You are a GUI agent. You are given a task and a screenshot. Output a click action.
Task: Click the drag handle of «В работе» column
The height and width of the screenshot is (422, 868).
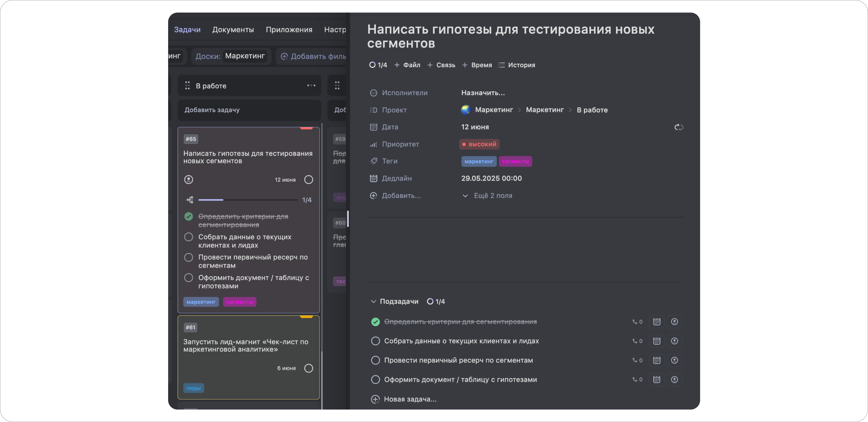point(187,85)
